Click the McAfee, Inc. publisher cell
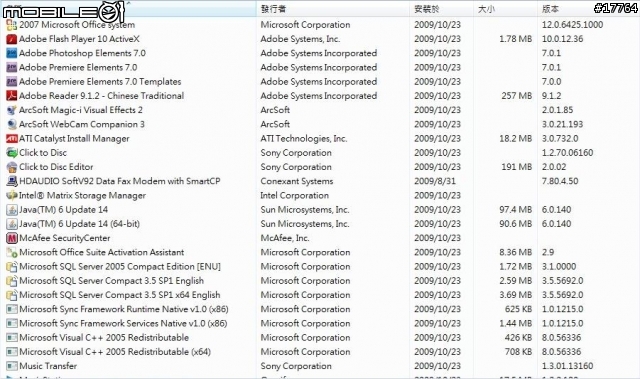 (285, 238)
